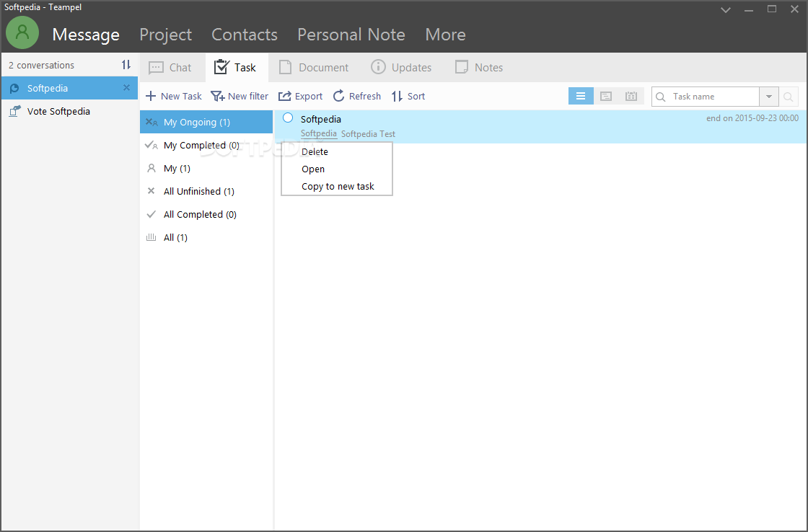This screenshot has width=808, height=532.
Task: Click the Softpedia task title
Action: click(x=321, y=119)
